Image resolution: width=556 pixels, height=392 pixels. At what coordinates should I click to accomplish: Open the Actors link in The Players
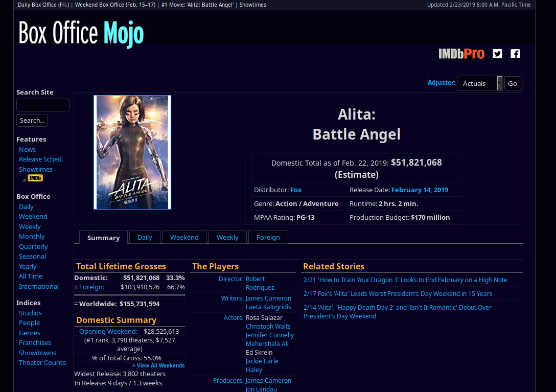click(234, 317)
